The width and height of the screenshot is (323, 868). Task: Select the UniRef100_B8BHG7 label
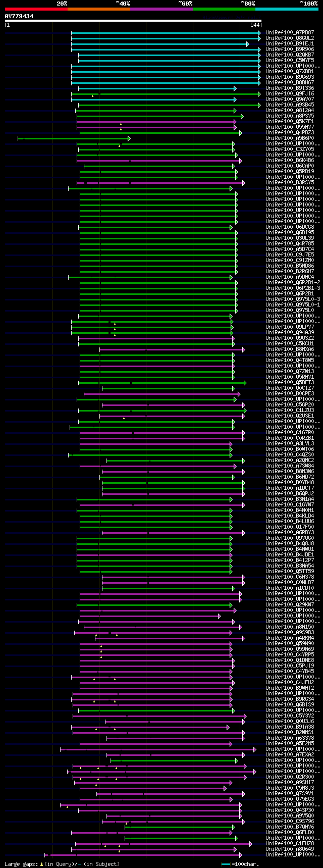click(x=290, y=82)
